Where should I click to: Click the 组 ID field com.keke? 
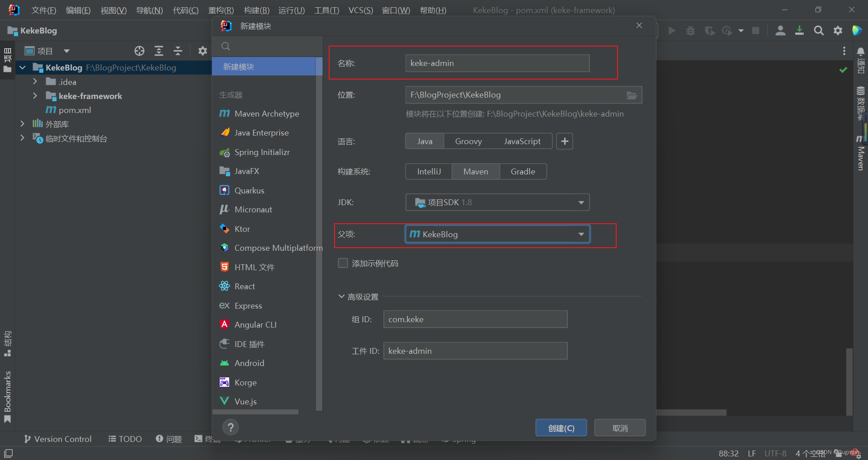[x=475, y=319]
